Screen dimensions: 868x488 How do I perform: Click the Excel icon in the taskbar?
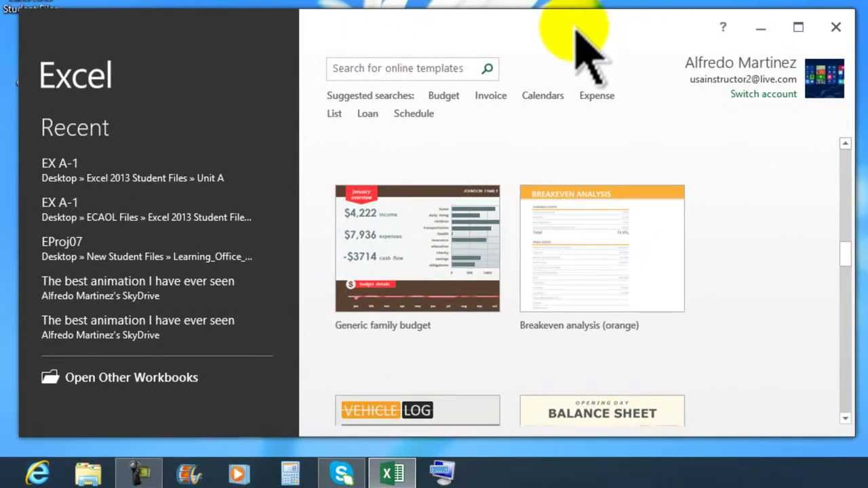[392, 473]
